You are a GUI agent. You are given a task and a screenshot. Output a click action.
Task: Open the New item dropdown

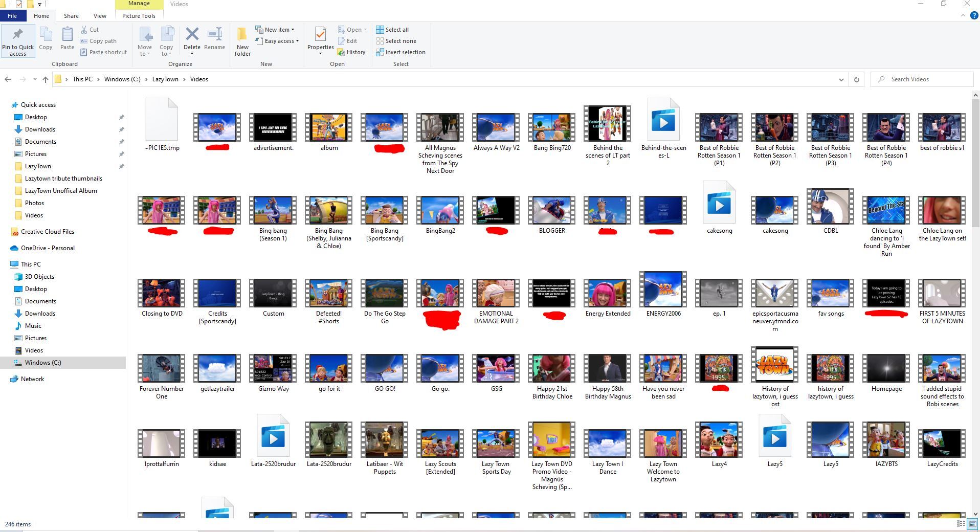[275, 30]
